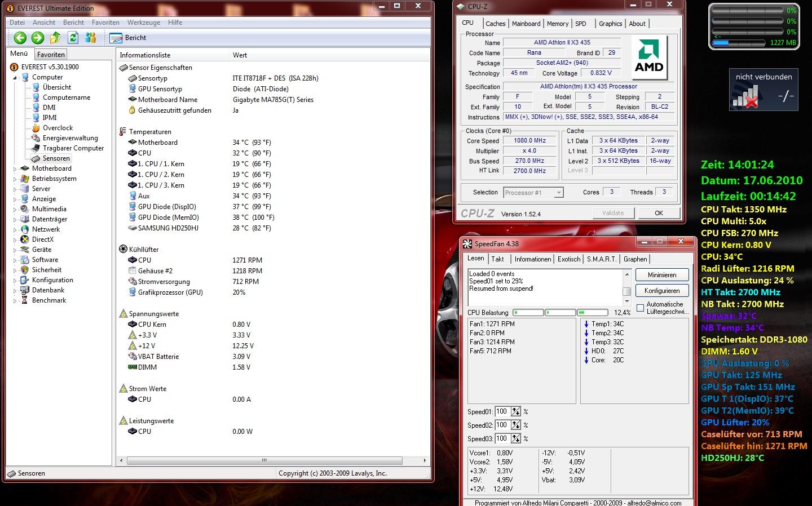
Task: Expand the Betriebssystem tree node
Action: pyautogui.click(x=15, y=179)
